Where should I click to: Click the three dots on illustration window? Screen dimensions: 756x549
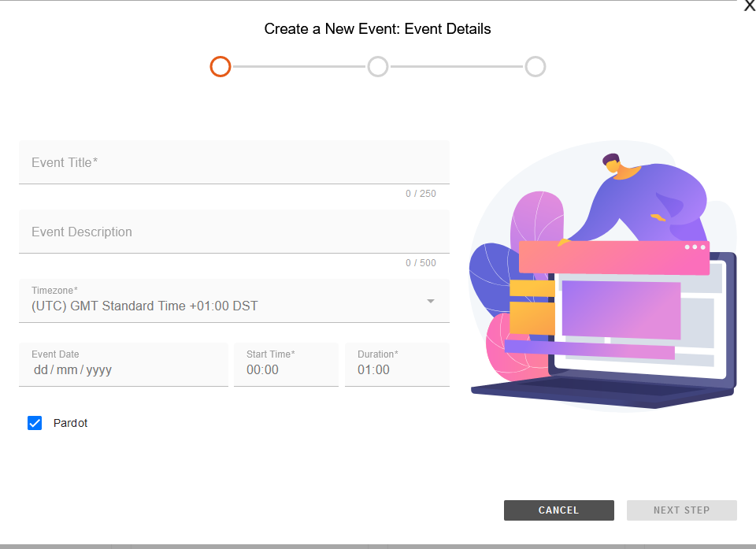tap(695, 247)
